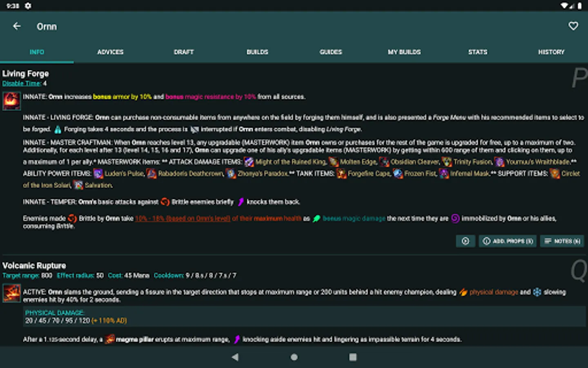The image size is (588, 368).
Task: Tap the Android back navigation button
Action: [235, 357]
